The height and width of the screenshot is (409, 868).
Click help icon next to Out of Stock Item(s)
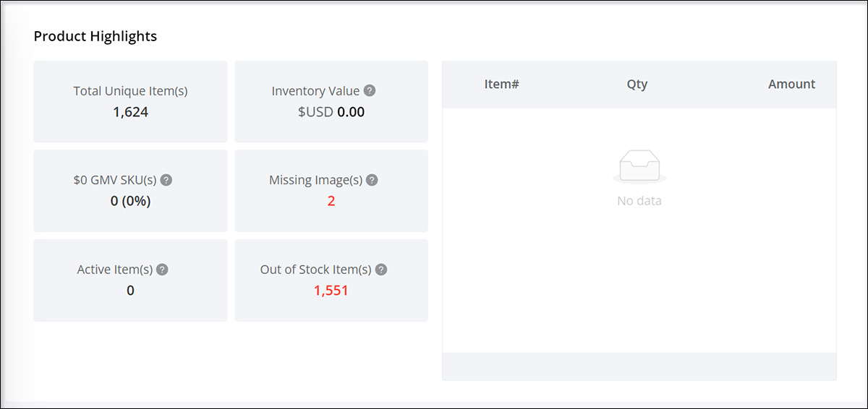[x=381, y=270]
